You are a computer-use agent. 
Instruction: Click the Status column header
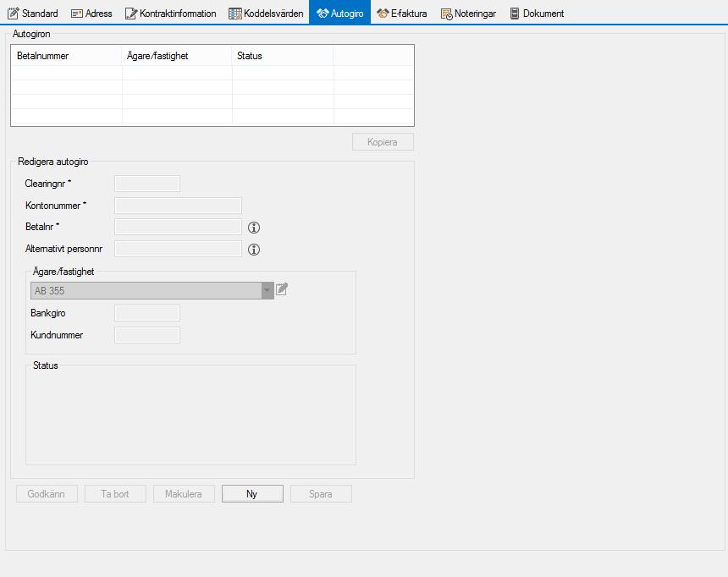pos(282,56)
